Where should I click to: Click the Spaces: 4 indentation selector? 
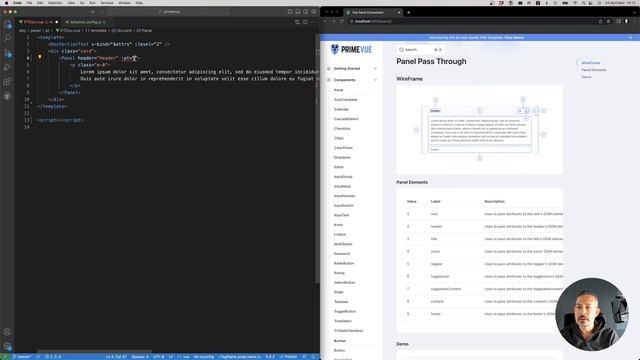[x=140, y=357]
